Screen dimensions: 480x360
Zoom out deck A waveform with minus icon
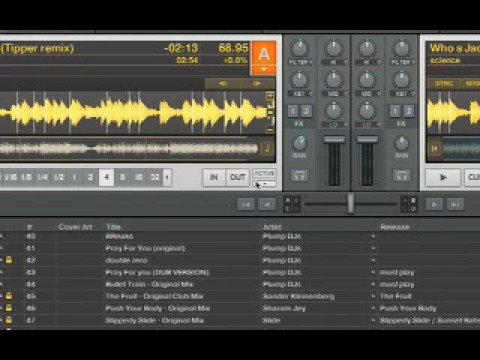[x=270, y=129]
